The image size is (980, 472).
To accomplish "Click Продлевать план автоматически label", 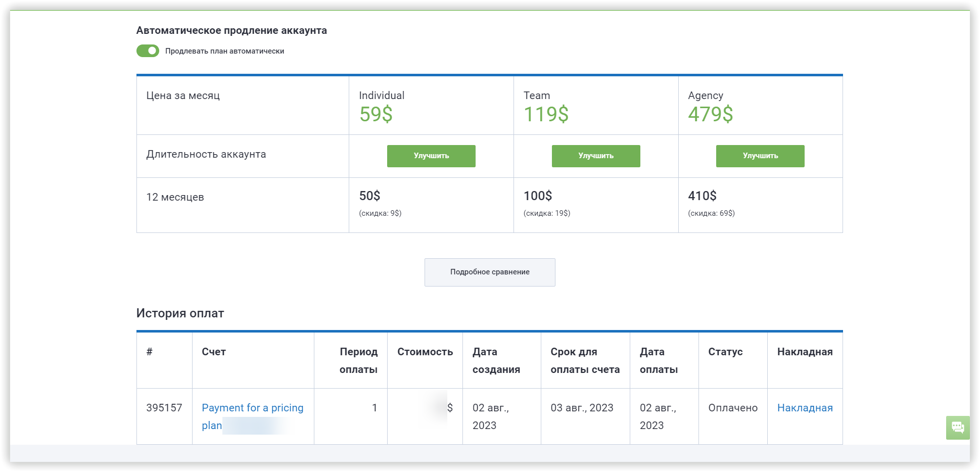I will coord(224,51).
